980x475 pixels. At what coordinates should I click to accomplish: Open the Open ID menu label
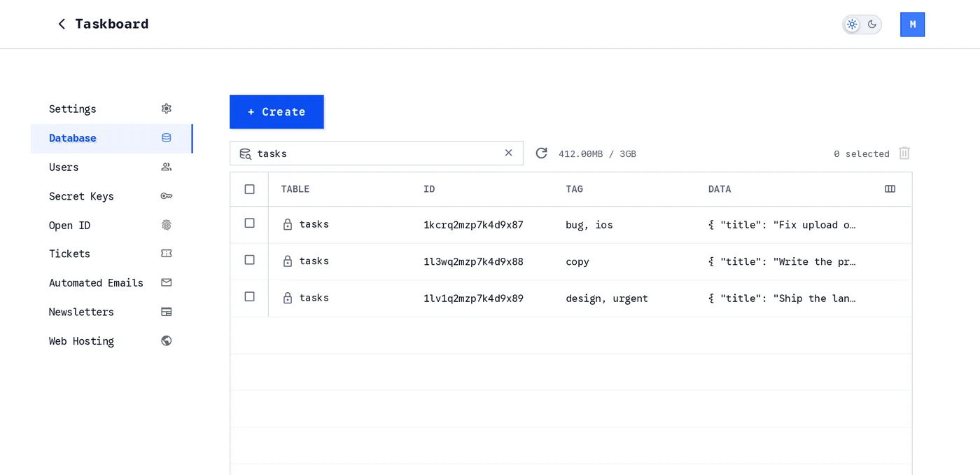(x=69, y=226)
